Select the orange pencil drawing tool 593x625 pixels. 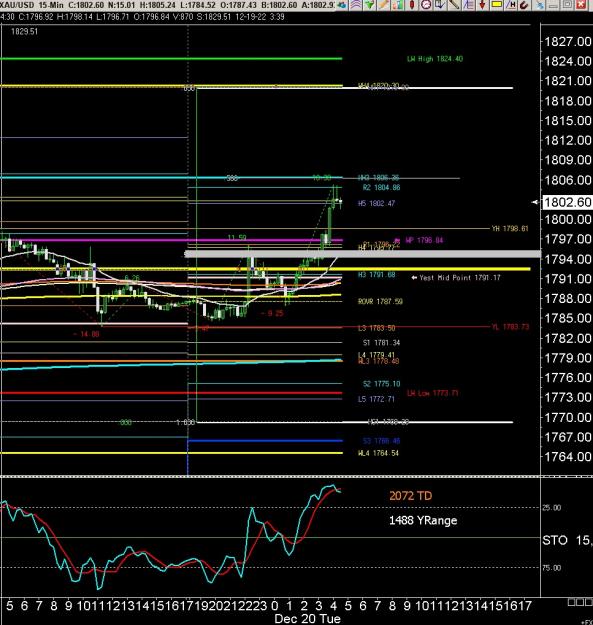(x=383, y=5)
